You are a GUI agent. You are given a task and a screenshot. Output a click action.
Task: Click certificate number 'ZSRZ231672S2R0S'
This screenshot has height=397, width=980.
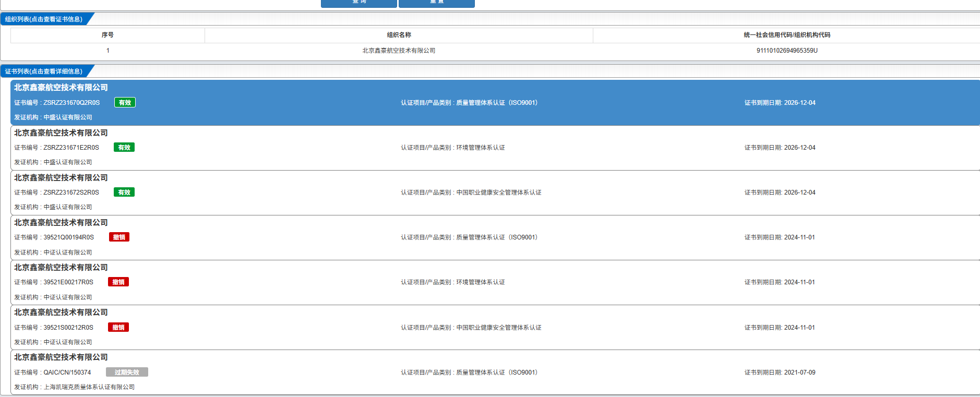pyautogui.click(x=71, y=193)
